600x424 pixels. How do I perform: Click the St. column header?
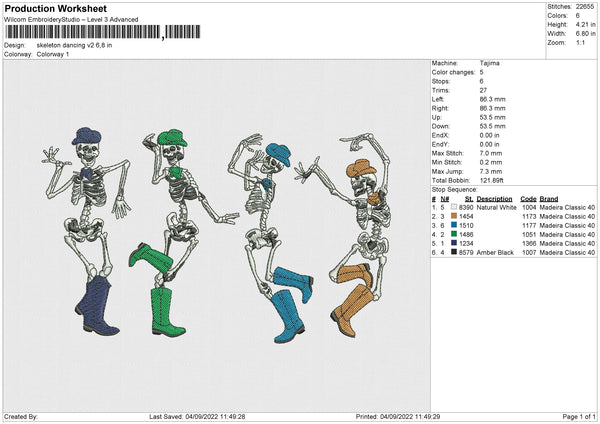pyautogui.click(x=468, y=198)
